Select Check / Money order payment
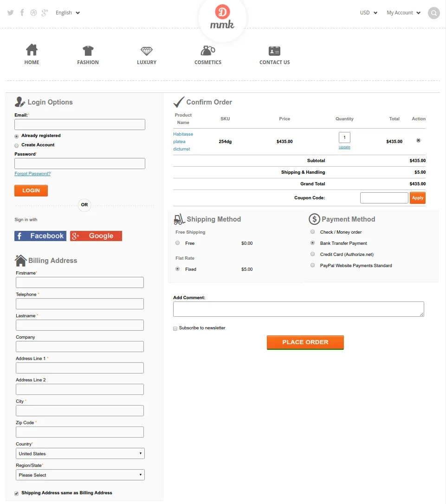The image size is (446, 504). coord(312,232)
